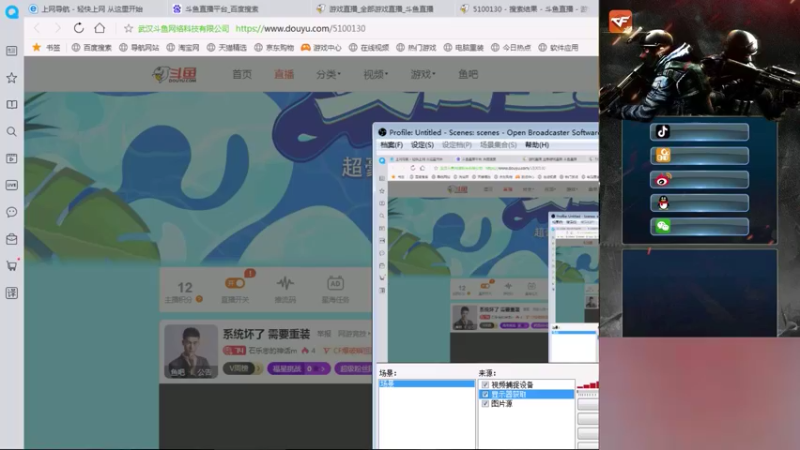Click the TikTok icon button in overlay
The width and height of the screenshot is (800, 450).
[699, 132]
